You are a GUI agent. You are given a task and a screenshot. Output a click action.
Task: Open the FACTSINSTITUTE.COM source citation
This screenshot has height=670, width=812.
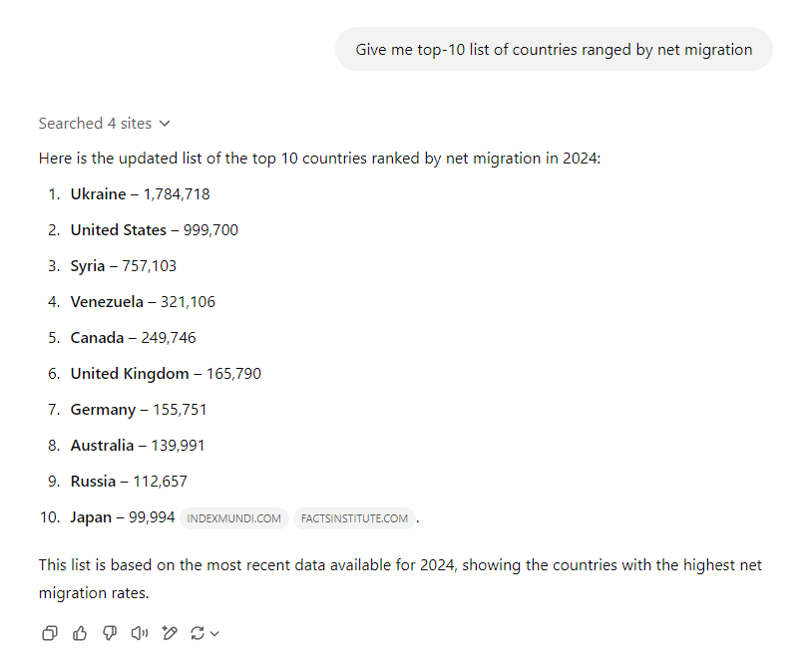[x=354, y=518]
